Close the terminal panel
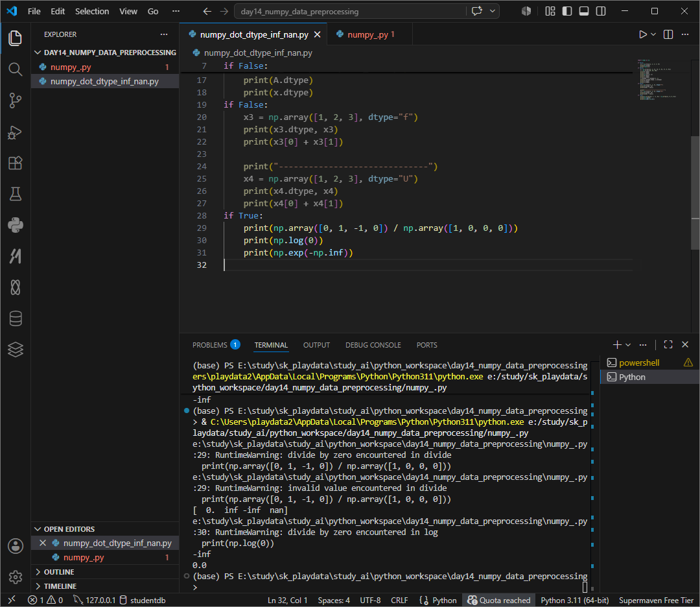700x607 pixels. coord(685,344)
